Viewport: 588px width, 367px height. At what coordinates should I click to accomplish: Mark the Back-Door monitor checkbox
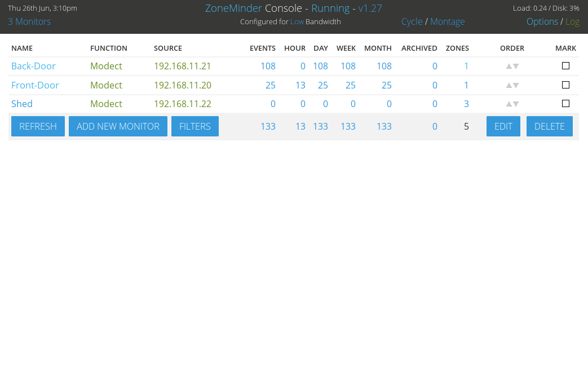click(565, 66)
